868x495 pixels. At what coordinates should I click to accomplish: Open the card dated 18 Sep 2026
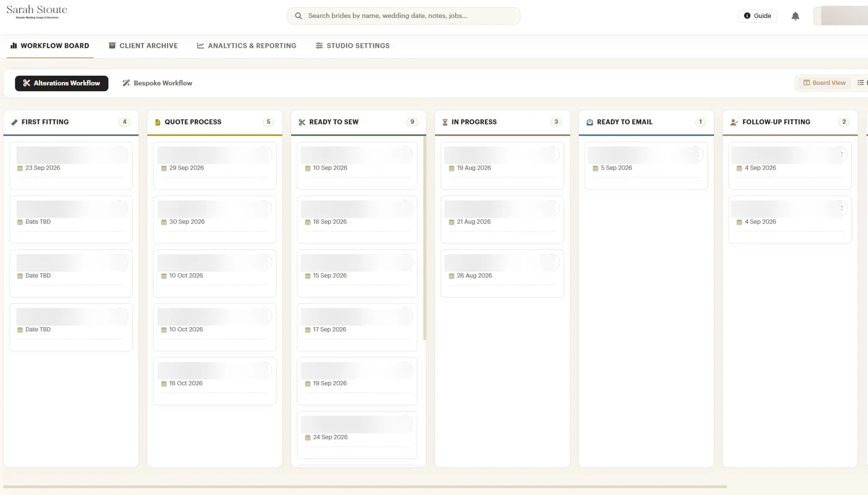point(357,219)
